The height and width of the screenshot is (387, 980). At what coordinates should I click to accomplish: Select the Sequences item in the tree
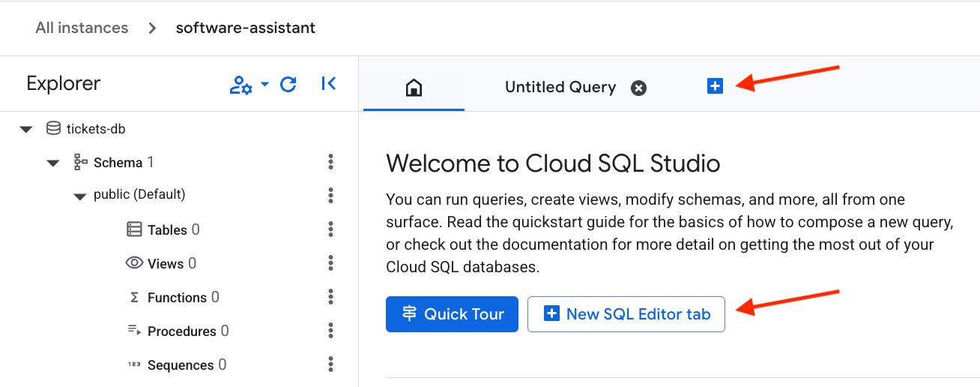[x=181, y=365]
